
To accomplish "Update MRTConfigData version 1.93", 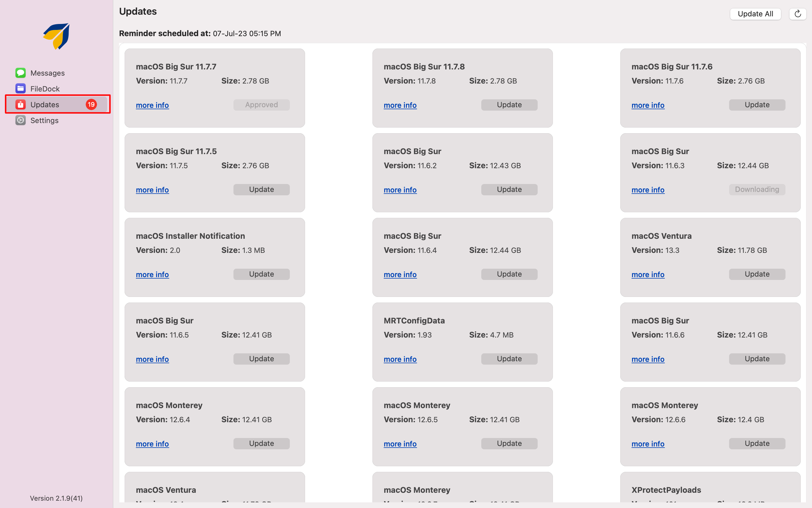I will (509, 359).
